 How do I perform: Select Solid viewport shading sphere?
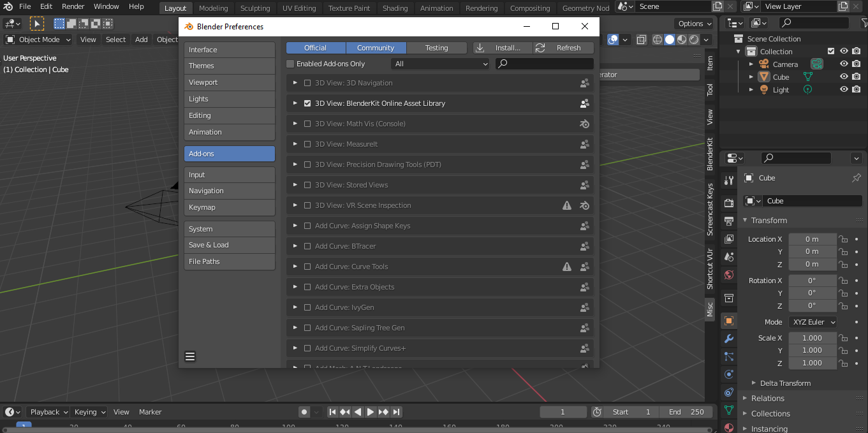(x=670, y=40)
